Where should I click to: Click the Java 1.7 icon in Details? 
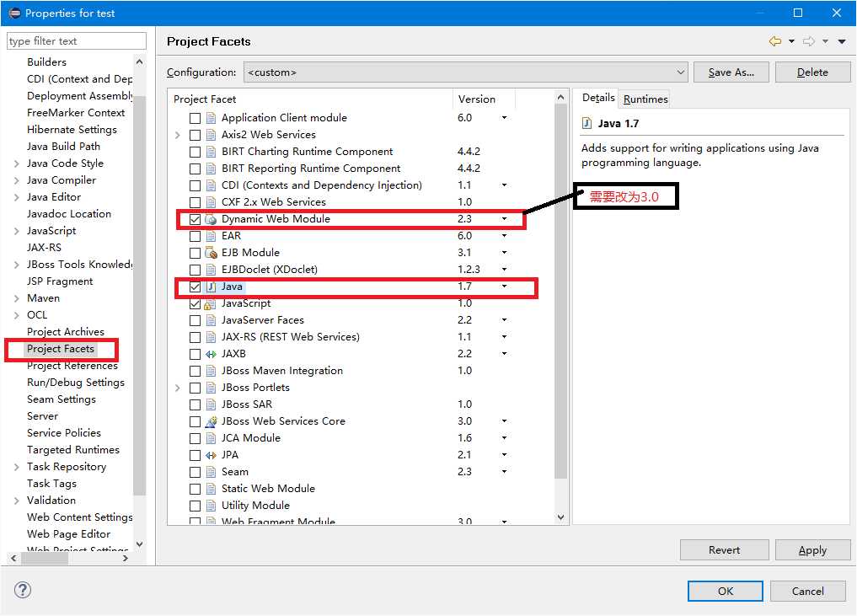click(x=587, y=123)
